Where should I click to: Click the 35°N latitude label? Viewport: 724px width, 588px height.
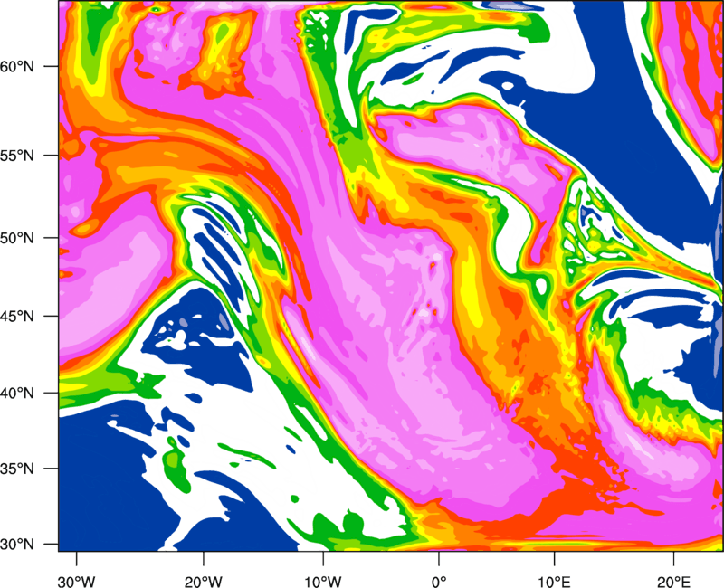pos(17,469)
